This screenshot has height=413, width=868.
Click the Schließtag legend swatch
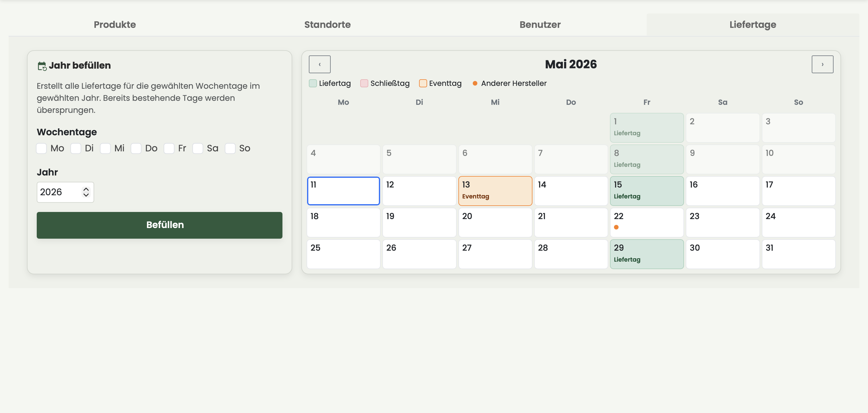click(364, 83)
